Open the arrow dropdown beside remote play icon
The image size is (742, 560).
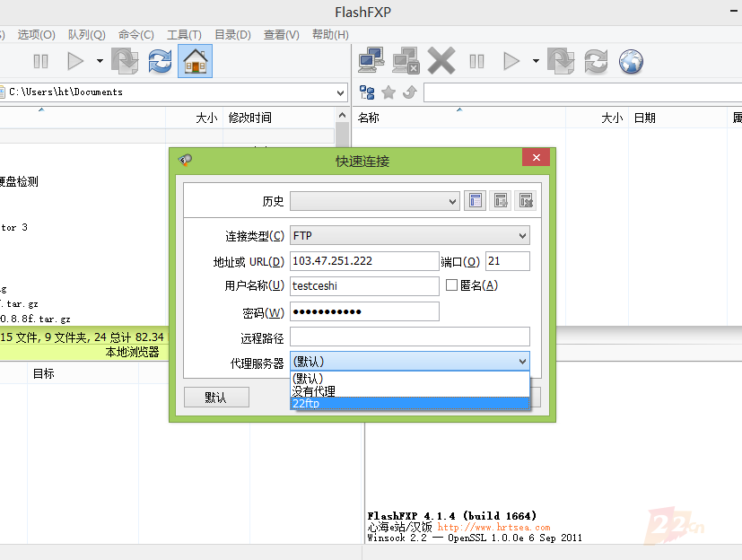coord(536,61)
